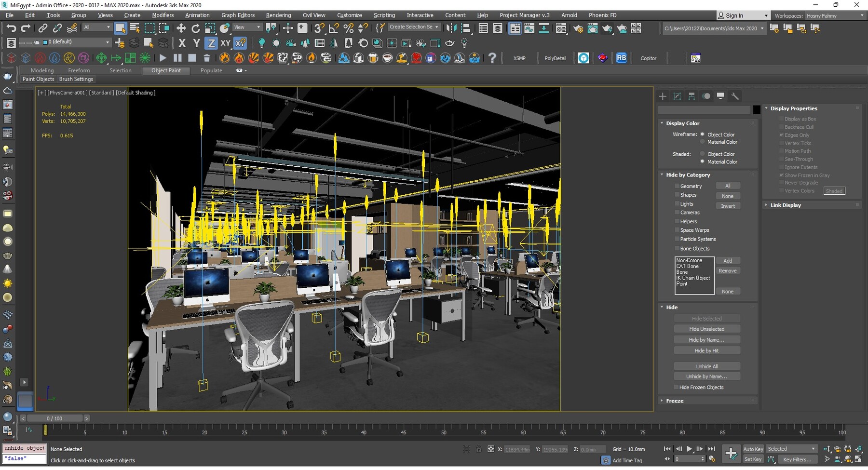The height and width of the screenshot is (470, 868).
Task: Click the Undo arrow icon
Action: click(x=11, y=28)
